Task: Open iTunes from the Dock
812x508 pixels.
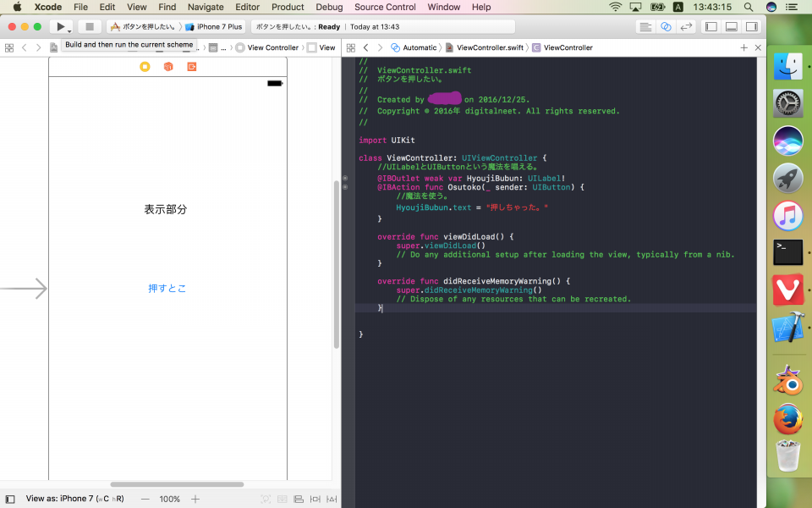Action: point(788,216)
